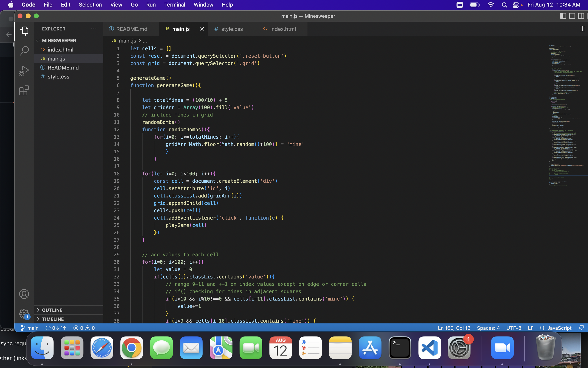Show errors and warnings in status bar
The height and width of the screenshot is (368, 588).
tap(84, 328)
